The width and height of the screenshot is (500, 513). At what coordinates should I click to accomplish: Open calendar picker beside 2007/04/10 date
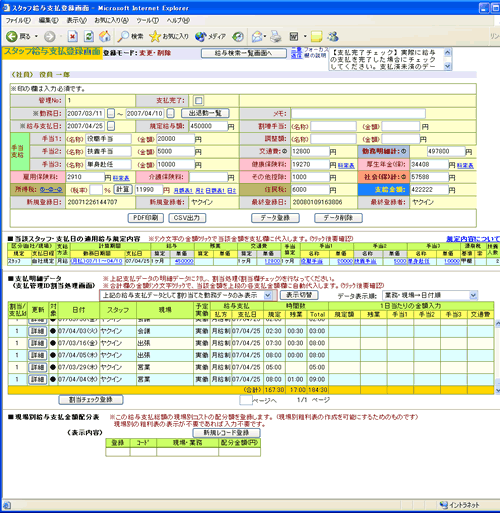[x=170, y=113]
